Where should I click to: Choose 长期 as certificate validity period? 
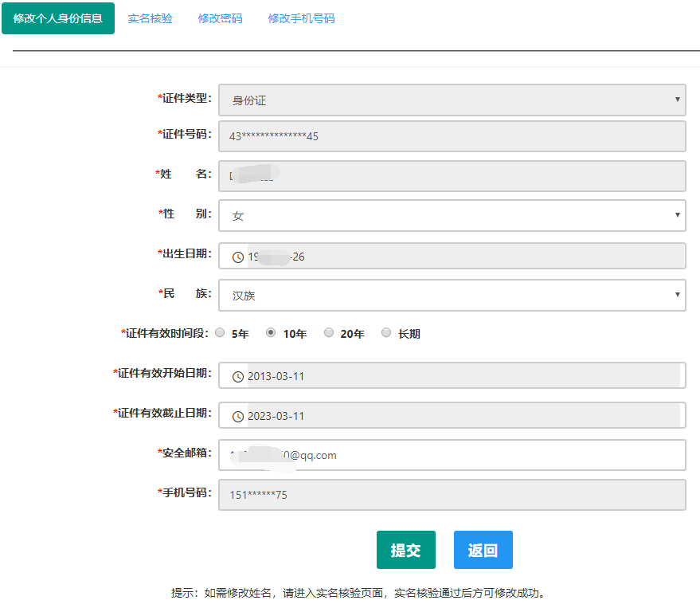tap(386, 333)
